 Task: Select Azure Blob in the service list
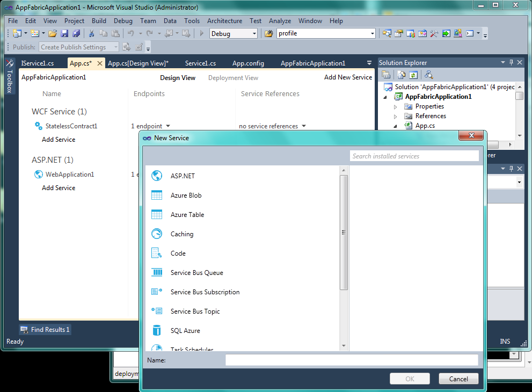coord(243,195)
